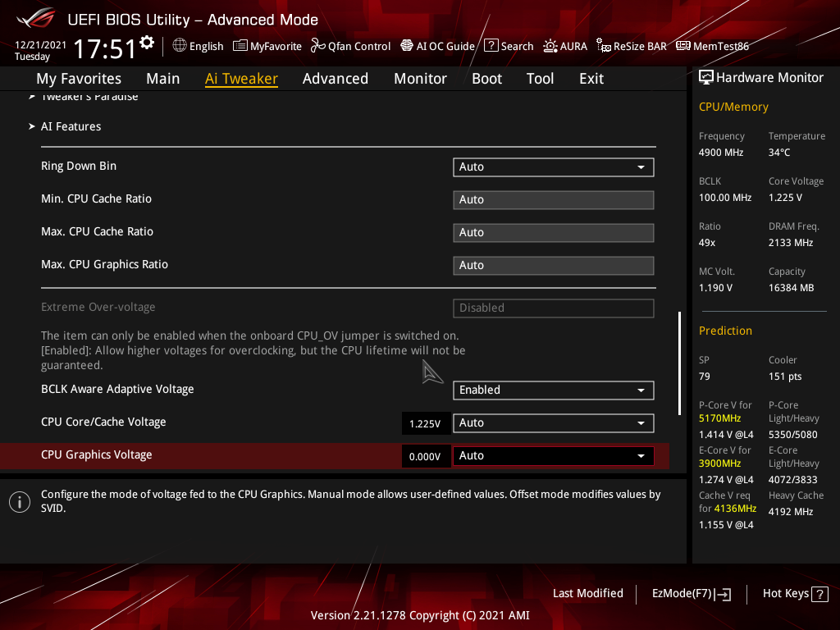Click the 4192 MHz Heavy Cache value

(x=791, y=512)
